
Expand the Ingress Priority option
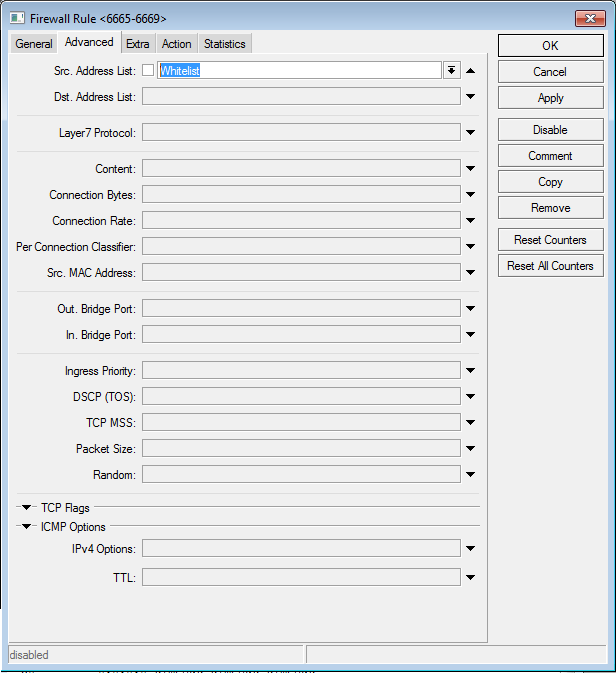click(x=470, y=370)
